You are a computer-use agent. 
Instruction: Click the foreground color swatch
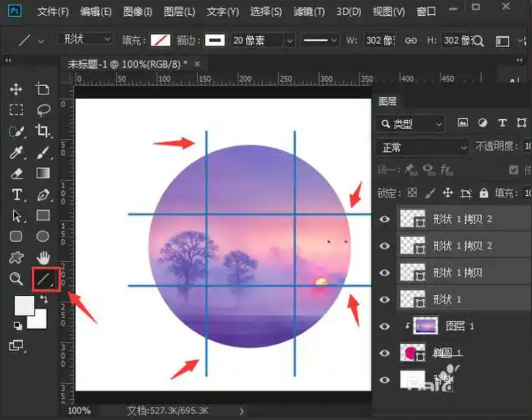coord(24,305)
